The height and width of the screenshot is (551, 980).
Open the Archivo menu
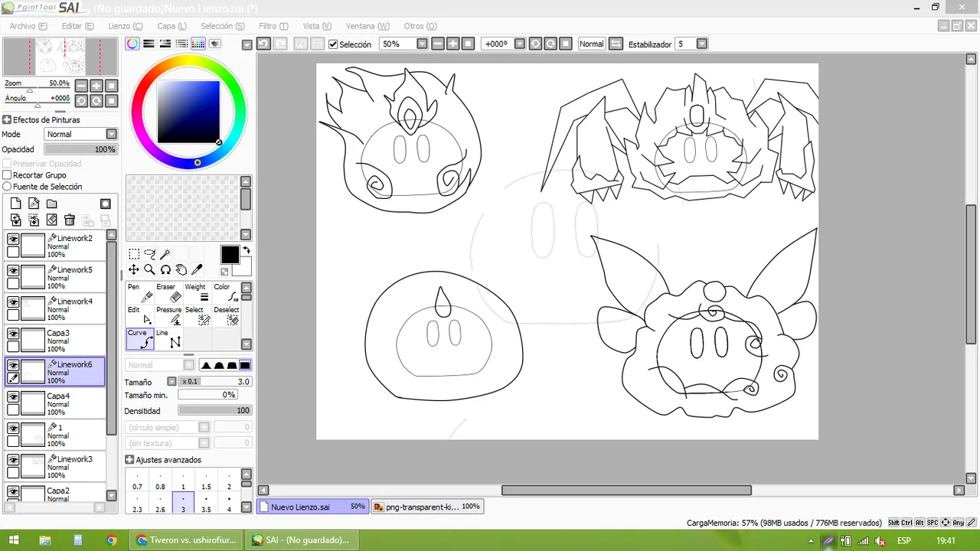28,26
